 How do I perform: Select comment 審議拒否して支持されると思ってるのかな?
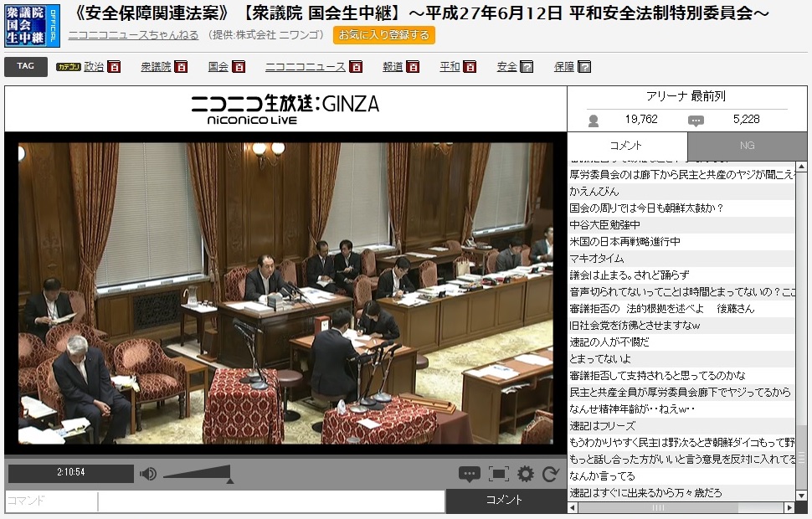tap(681, 376)
